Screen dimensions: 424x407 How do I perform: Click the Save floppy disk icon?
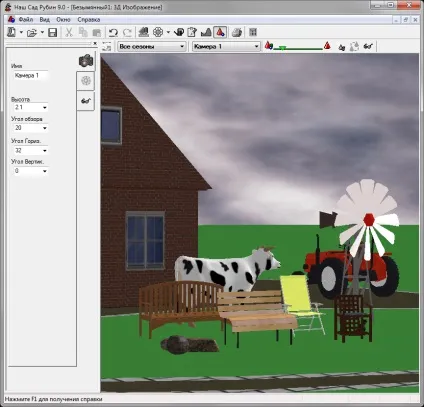pyautogui.click(x=53, y=32)
